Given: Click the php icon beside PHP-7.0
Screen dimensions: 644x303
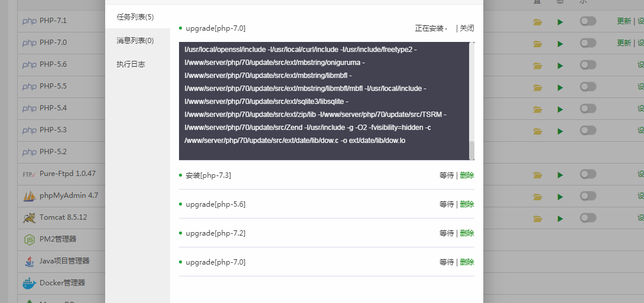Looking at the screenshot, I should click(x=30, y=43).
